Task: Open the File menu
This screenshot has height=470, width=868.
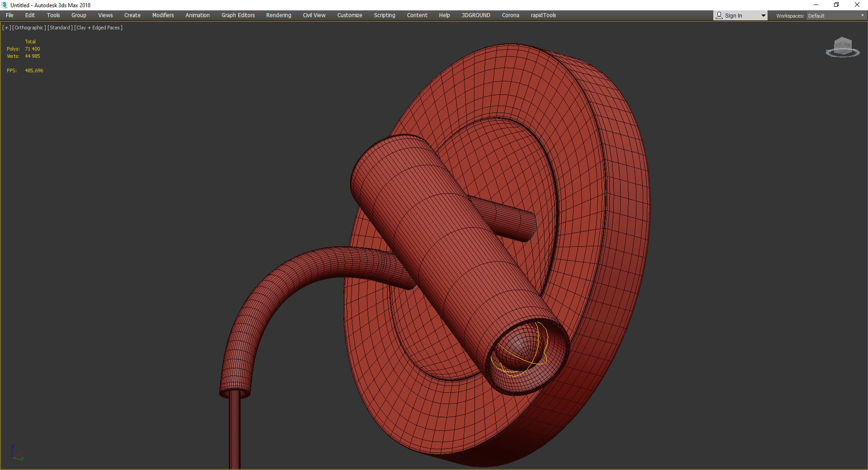Action: 9,15
